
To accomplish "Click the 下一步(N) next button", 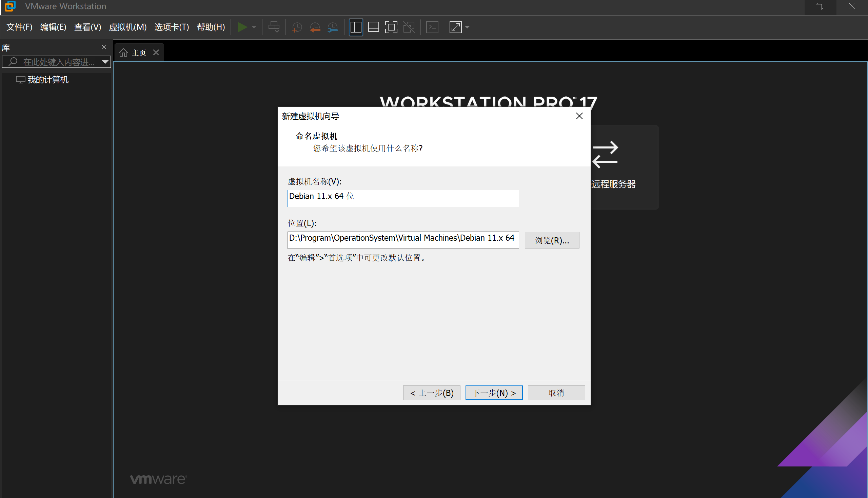I will [x=494, y=393].
